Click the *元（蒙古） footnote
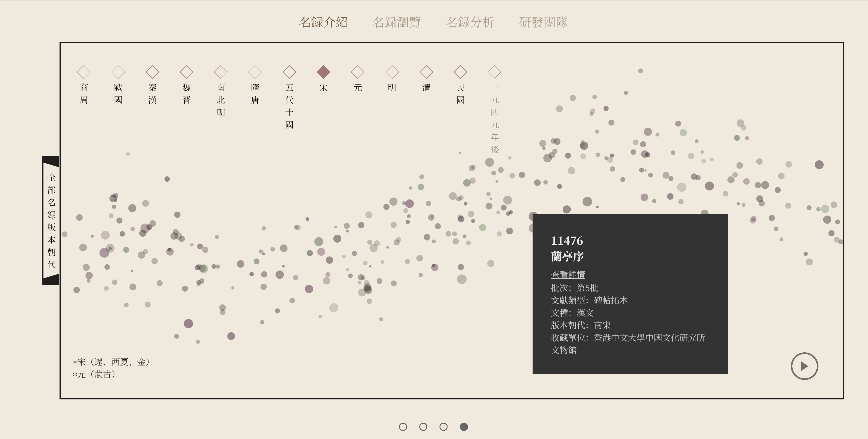This screenshot has height=439, width=868. [x=94, y=374]
